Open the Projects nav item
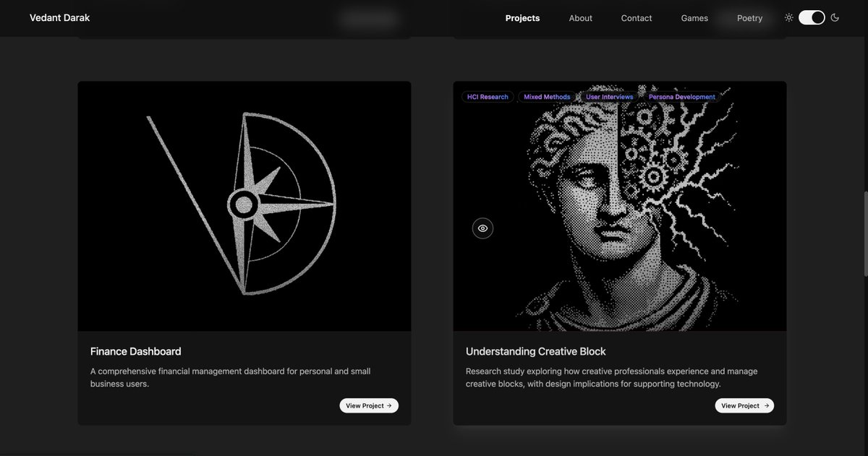 coord(522,18)
